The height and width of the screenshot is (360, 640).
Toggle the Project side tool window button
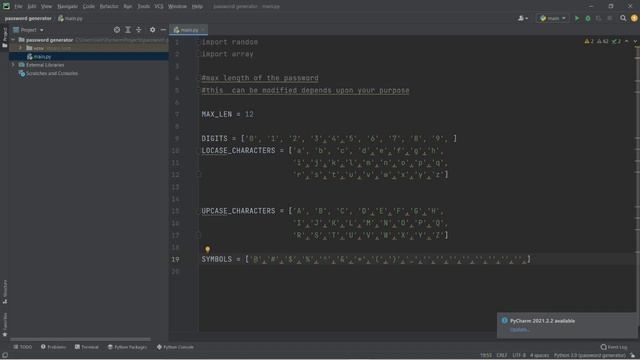(x=4, y=37)
